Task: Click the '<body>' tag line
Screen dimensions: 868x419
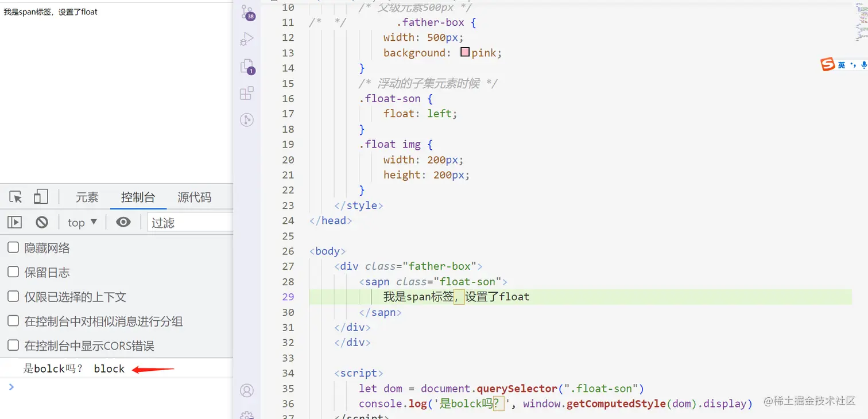Action: pos(327,251)
